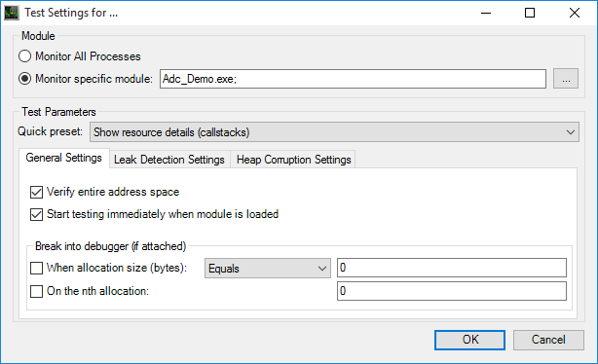Click the nth allocation number field
This screenshot has width=598, height=364.
click(452, 291)
